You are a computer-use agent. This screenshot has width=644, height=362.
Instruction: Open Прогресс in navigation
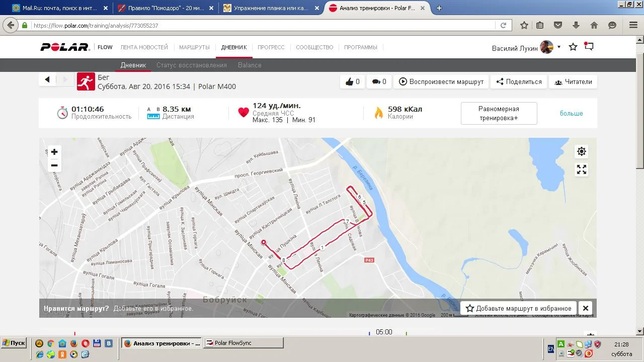pyautogui.click(x=271, y=47)
